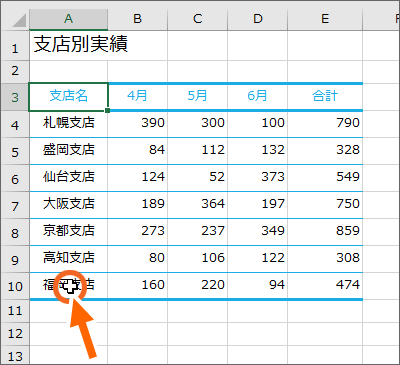The width and height of the screenshot is (400, 365).
Task: Click the cell with value 112
Action: coord(197,151)
